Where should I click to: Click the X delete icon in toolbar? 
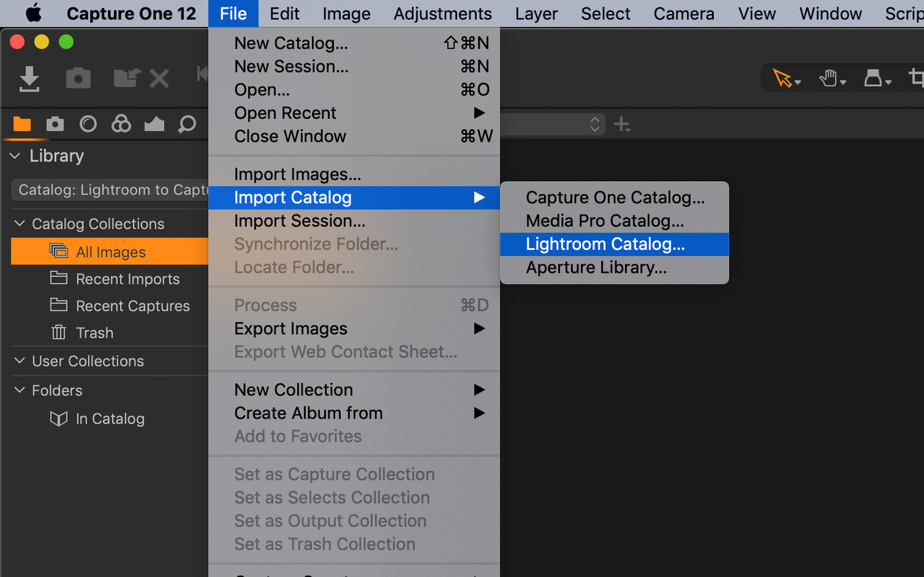[x=160, y=79]
